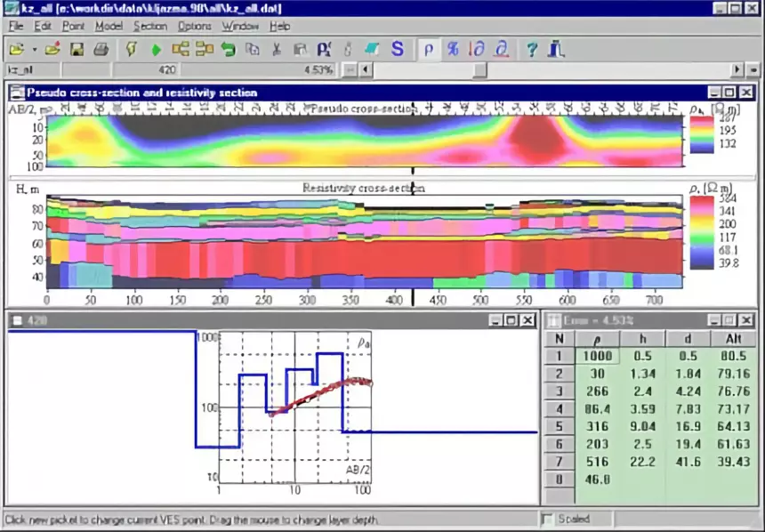Enable the Scaled checkbox
Screen dimensions: 765x532
click(x=547, y=520)
